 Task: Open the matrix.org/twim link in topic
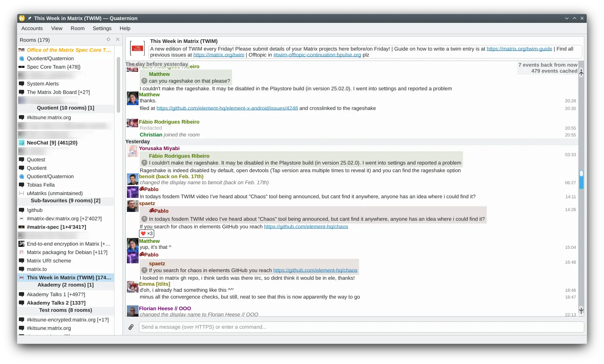click(218, 55)
